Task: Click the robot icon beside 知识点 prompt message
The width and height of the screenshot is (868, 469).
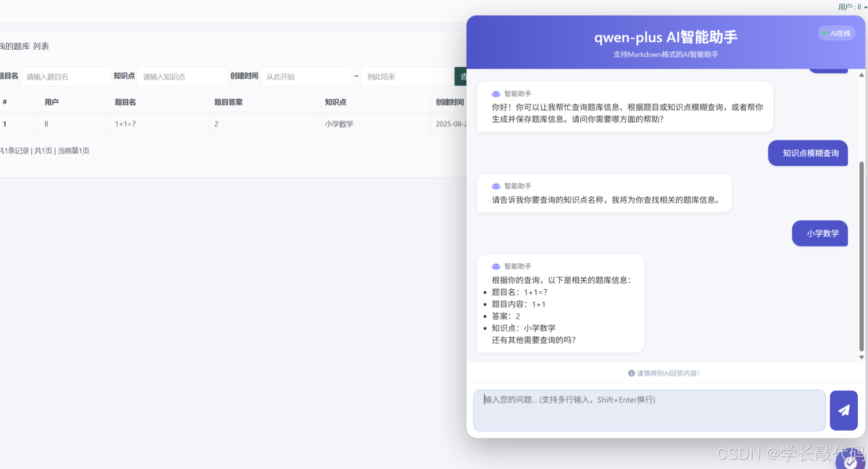Action: (496, 186)
